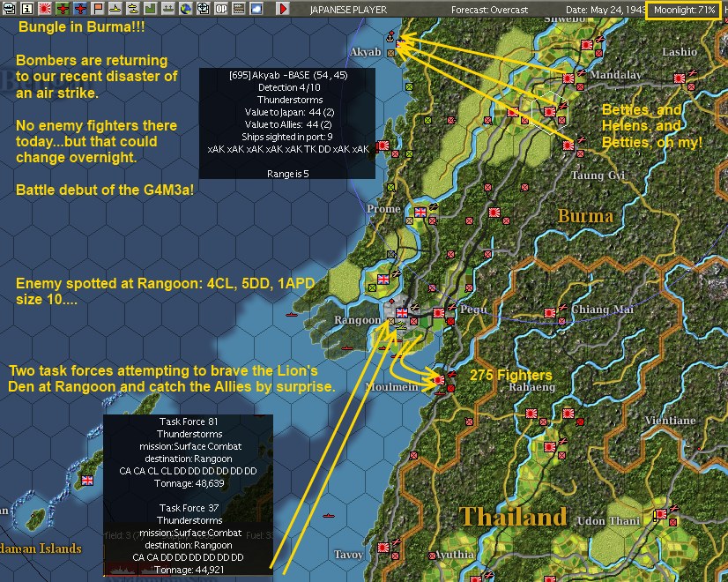Click the JAPANESE PLAYER label
Screen dimensions: 728x582
click(x=348, y=10)
